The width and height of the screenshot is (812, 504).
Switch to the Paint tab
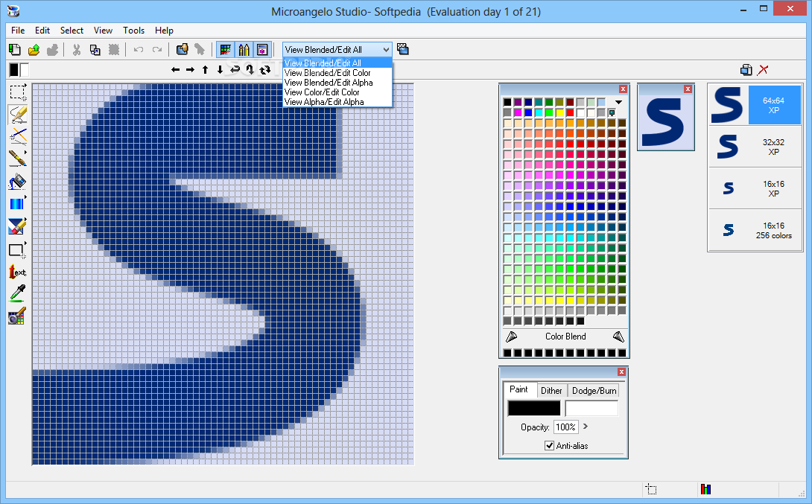pos(519,389)
